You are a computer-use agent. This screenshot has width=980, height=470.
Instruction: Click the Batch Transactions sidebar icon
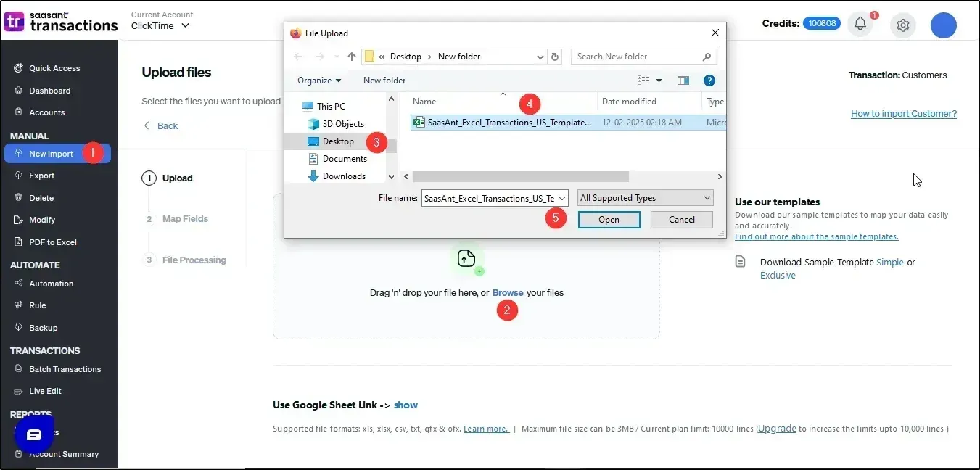click(x=18, y=369)
